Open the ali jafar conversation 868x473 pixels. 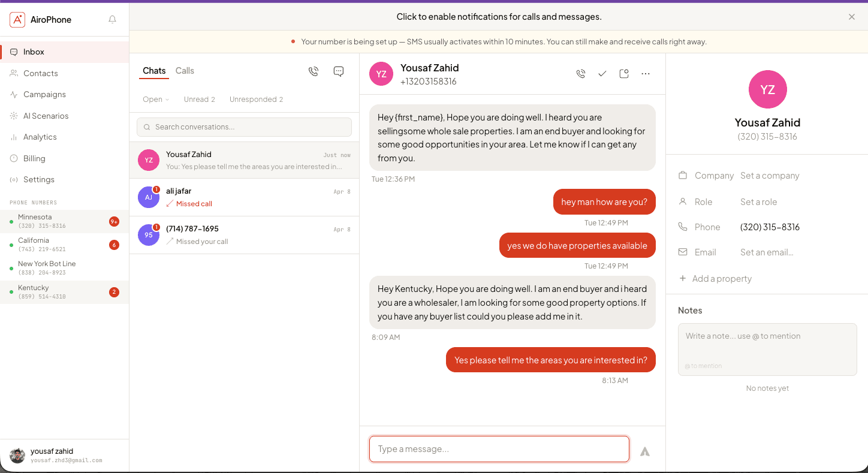click(x=244, y=197)
